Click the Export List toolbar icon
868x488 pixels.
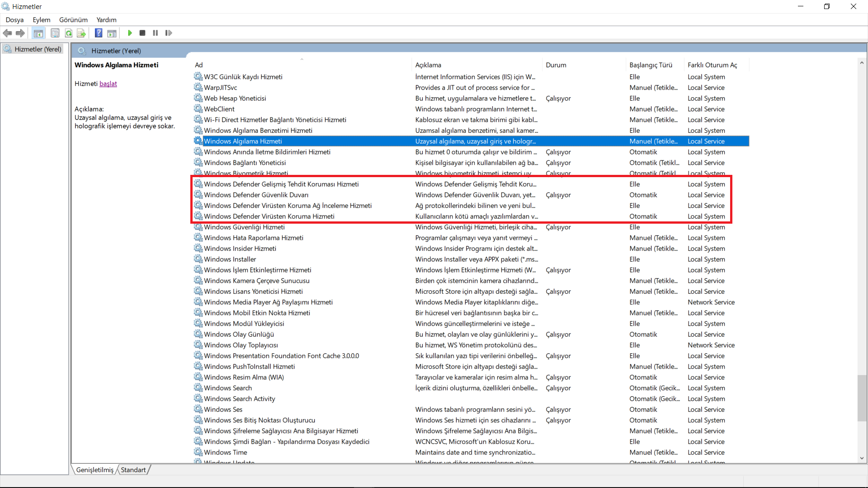point(81,33)
